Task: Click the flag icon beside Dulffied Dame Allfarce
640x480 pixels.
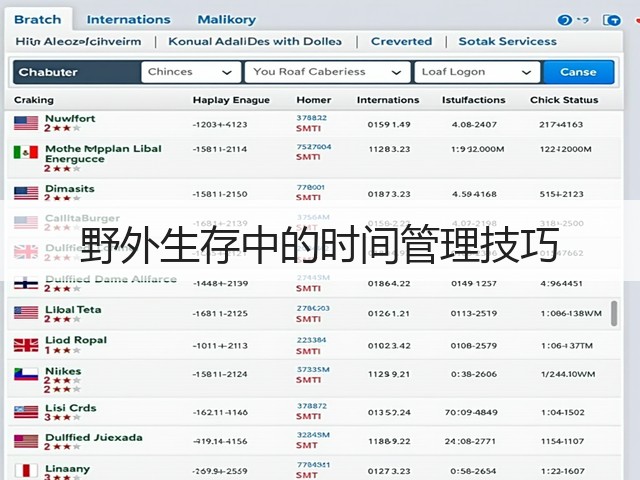Action: 26,283
